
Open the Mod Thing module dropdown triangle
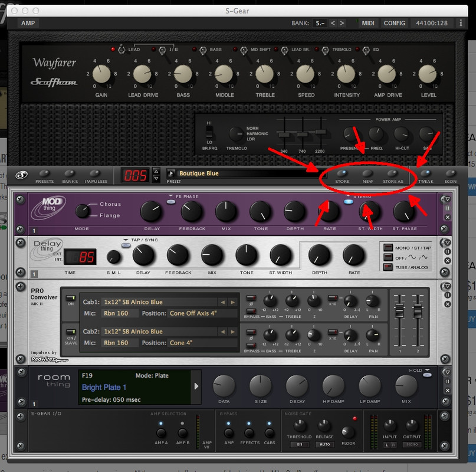pyautogui.click(x=448, y=199)
